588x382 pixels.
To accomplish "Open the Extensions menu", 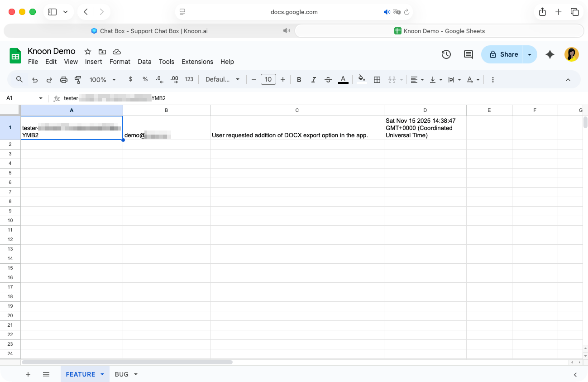I will tap(197, 62).
